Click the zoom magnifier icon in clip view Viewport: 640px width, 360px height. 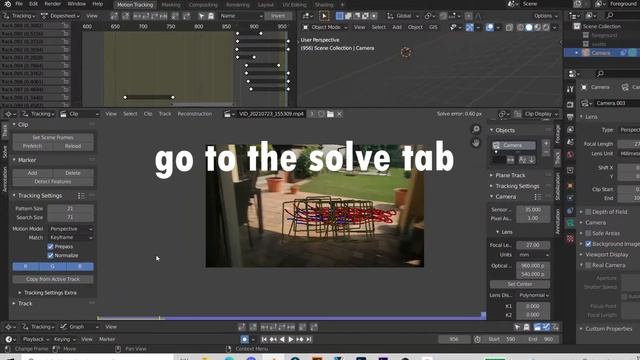point(476,129)
